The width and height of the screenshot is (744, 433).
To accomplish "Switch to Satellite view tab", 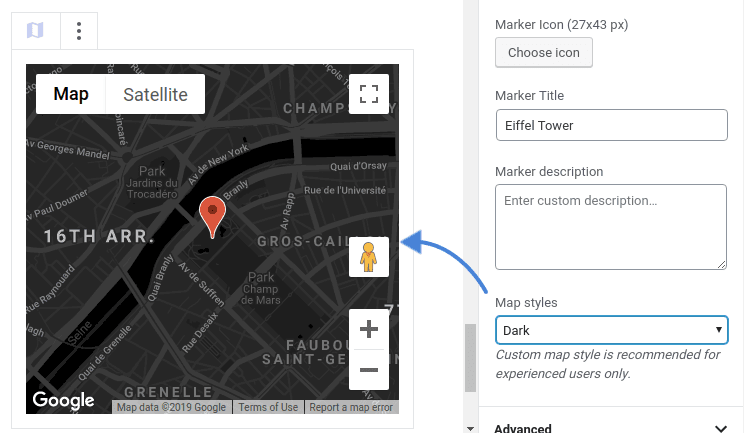I will (155, 94).
